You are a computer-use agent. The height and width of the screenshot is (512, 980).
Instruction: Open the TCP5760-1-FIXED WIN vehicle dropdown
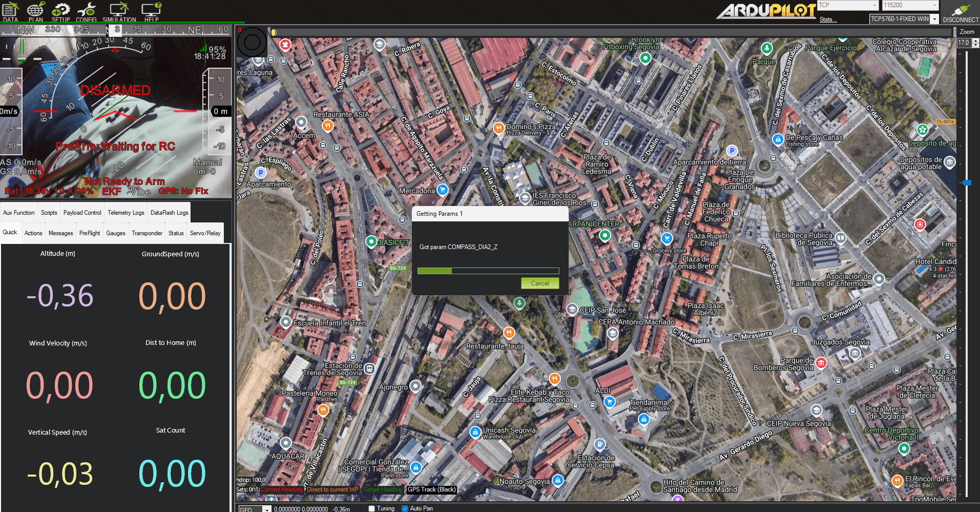[x=934, y=19]
